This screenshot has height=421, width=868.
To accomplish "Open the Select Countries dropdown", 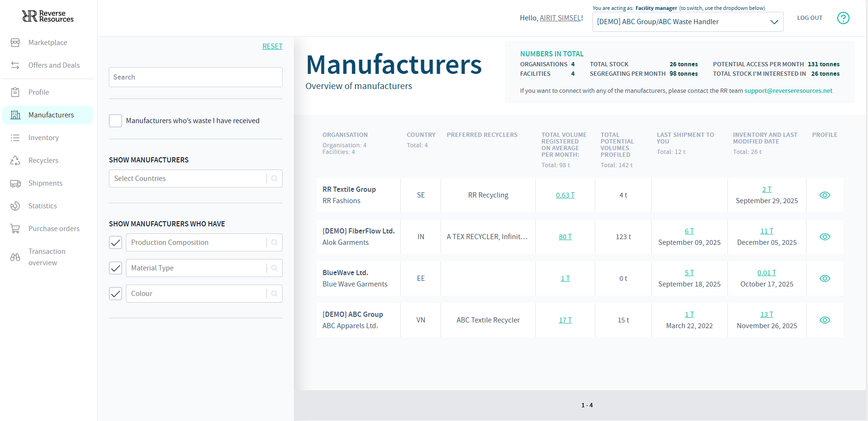I will pyautogui.click(x=195, y=179).
